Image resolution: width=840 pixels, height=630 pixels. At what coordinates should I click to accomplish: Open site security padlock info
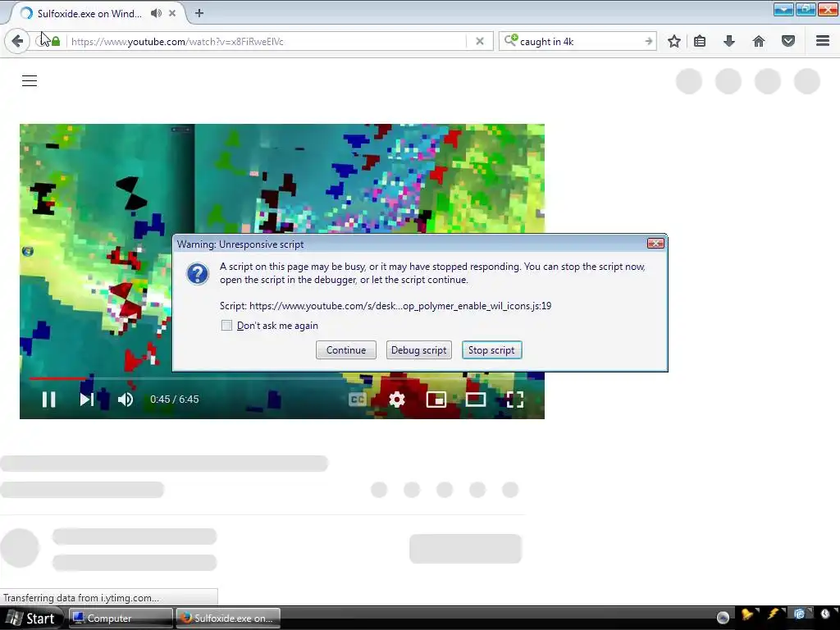[56, 41]
